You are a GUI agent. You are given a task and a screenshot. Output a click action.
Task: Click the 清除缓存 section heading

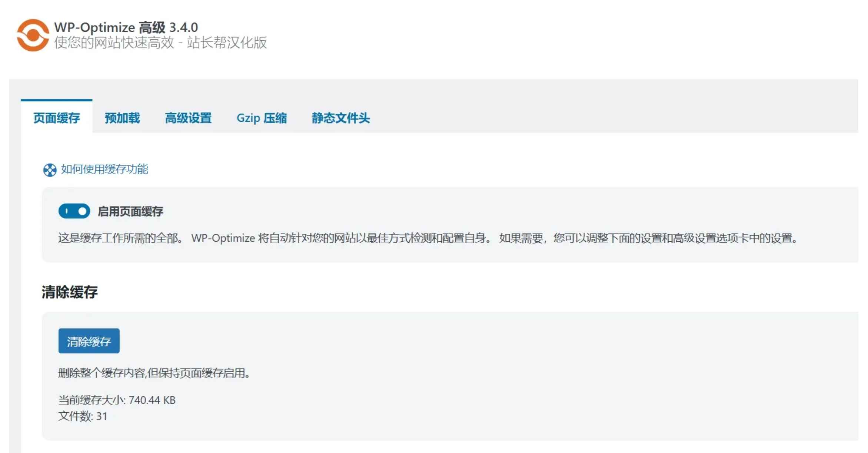click(x=71, y=292)
